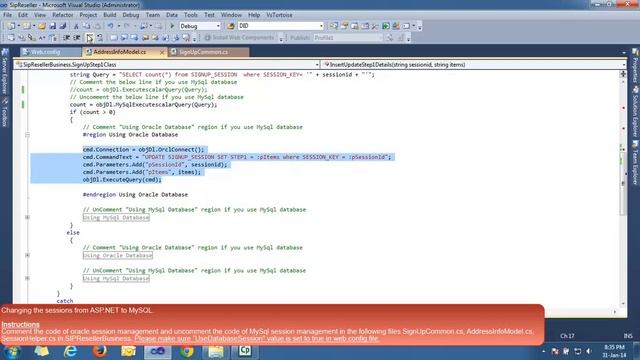The height and width of the screenshot is (360, 640).
Task: Open the Refactor menu
Action: 62,15
